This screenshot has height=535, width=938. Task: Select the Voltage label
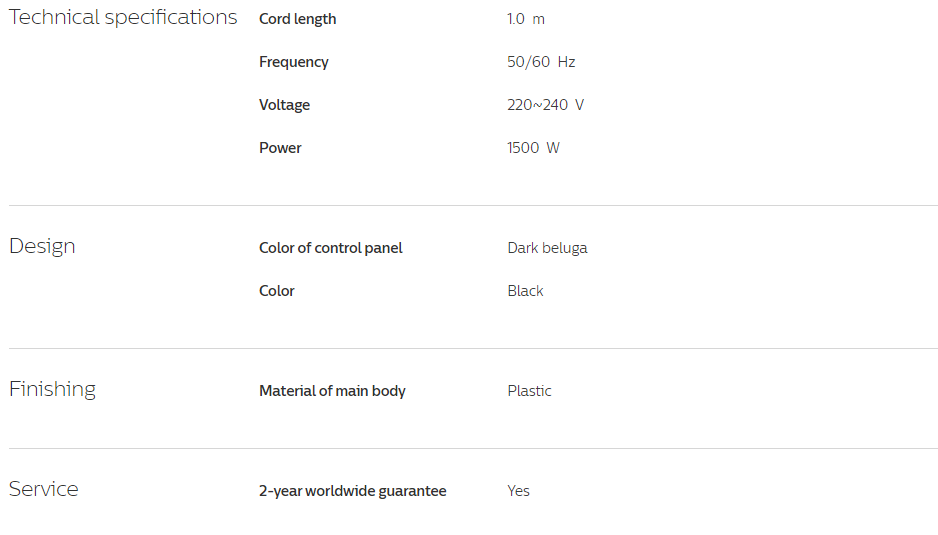coord(284,105)
